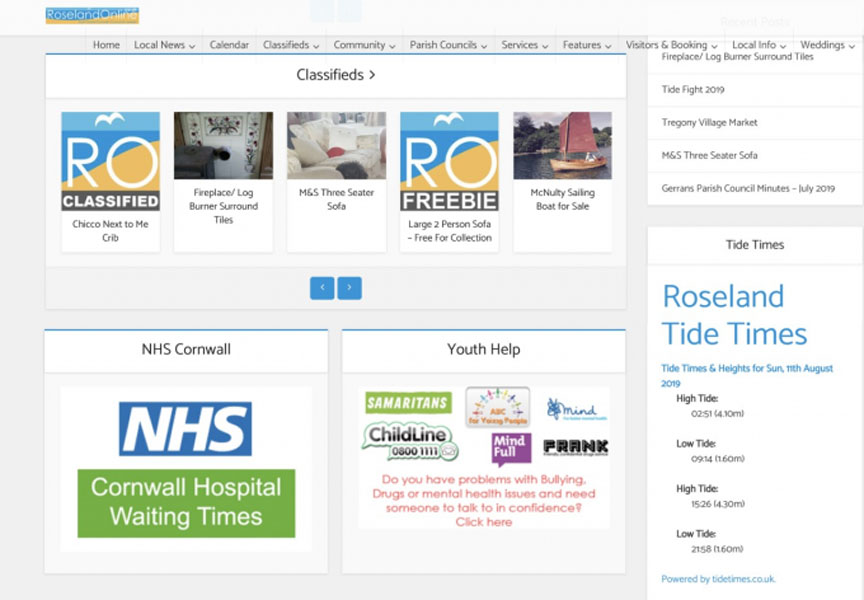This screenshot has width=864, height=600.
Task: Click the Samaritans logo
Action: (x=408, y=403)
